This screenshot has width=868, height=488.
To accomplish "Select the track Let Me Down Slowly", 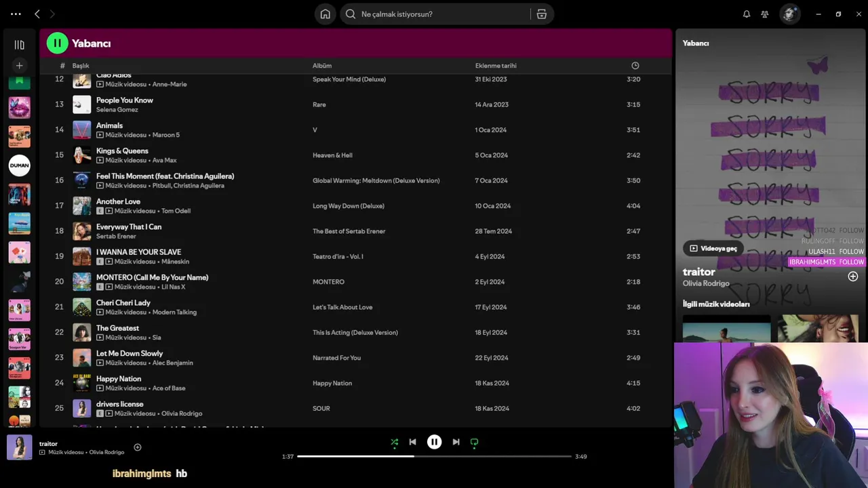I will (130, 353).
